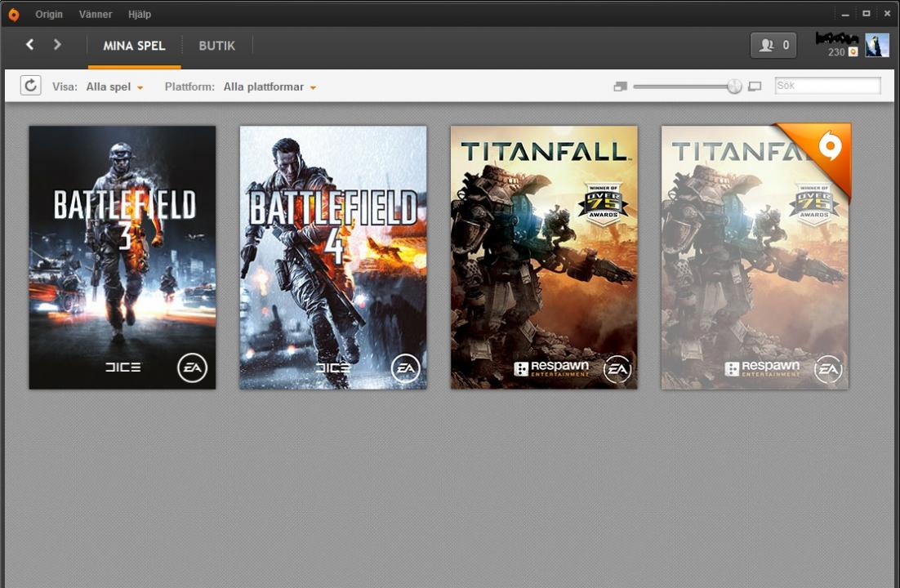Switch to the Butik tab
Viewport: 900px width, 588px height.
tap(216, 46)
